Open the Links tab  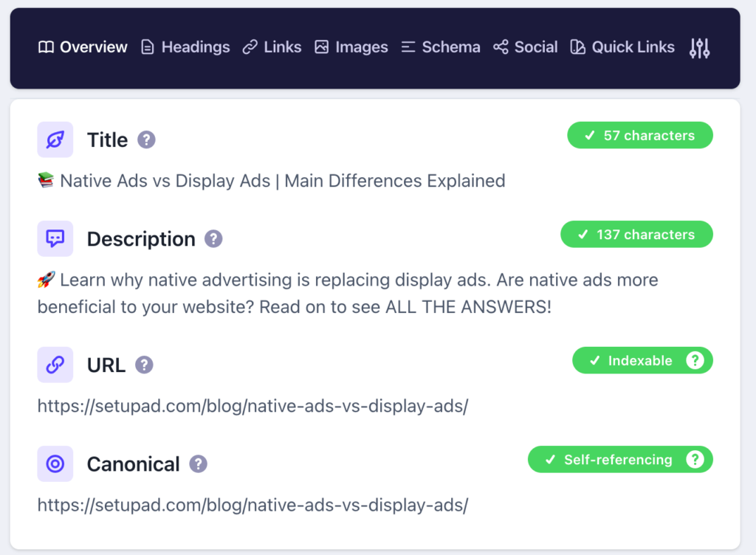[272, 47]
